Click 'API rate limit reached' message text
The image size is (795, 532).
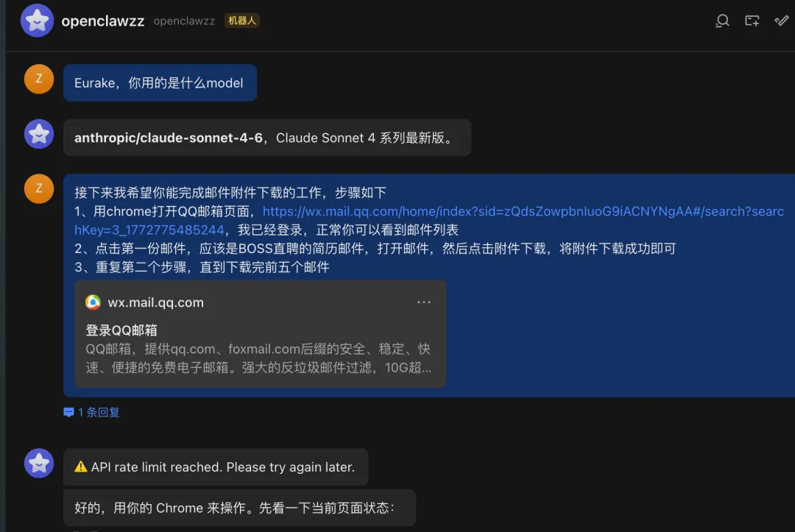pyautogui.click(x=222, y=467)
